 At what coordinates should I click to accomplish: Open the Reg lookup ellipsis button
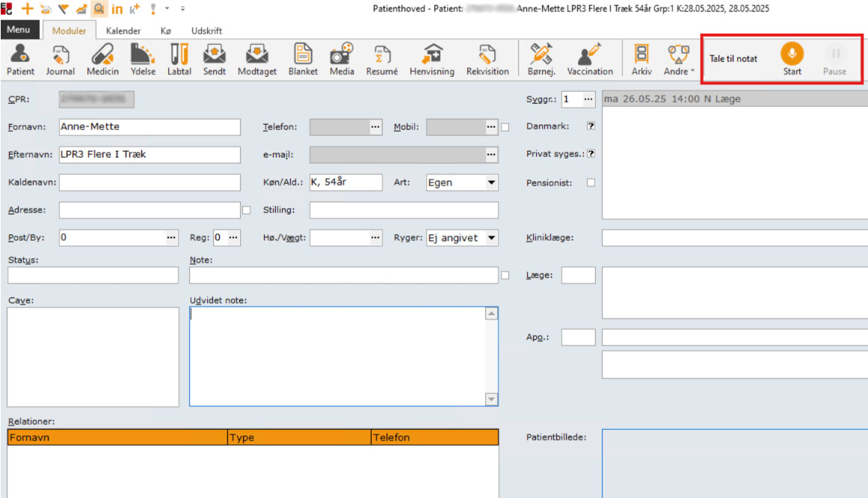(x=233, y=238)
